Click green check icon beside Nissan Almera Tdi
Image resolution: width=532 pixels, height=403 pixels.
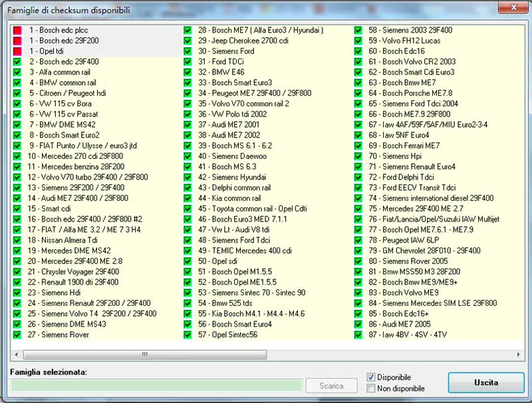17,241
